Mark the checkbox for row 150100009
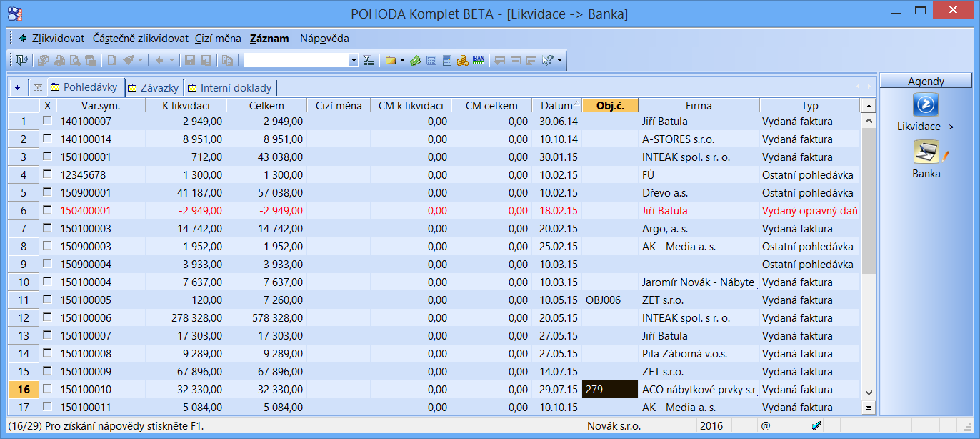This screenshot has width=980, height=439. (x=47, y=372)
